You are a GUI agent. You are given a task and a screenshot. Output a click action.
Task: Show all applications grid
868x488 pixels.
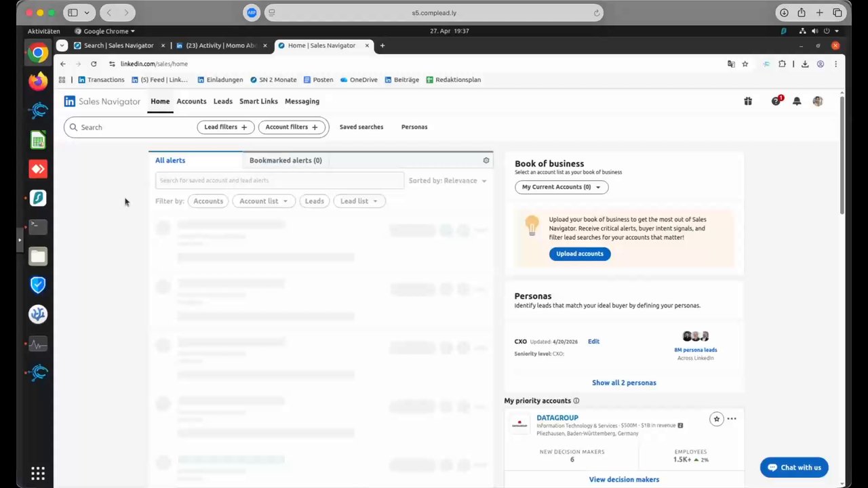point(38,473)
